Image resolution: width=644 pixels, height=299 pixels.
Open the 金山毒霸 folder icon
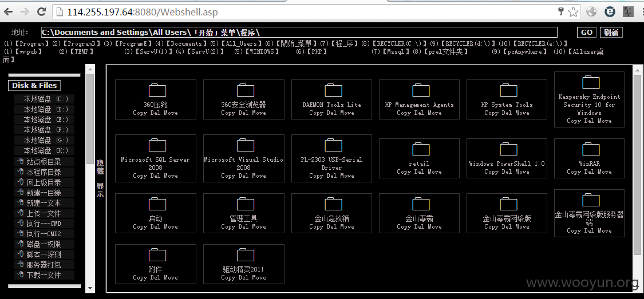tap(421, 204)
